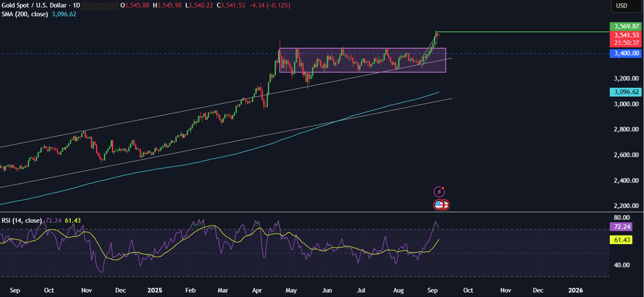The image size is (644, 297).
Task: Click the RSI average 61.43 in legend
Action: coord(72,221)
